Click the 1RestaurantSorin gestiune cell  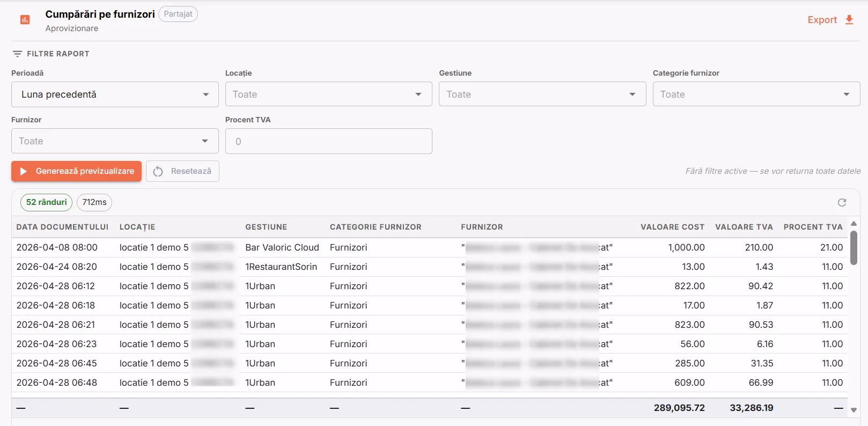(x=281, y=267)
